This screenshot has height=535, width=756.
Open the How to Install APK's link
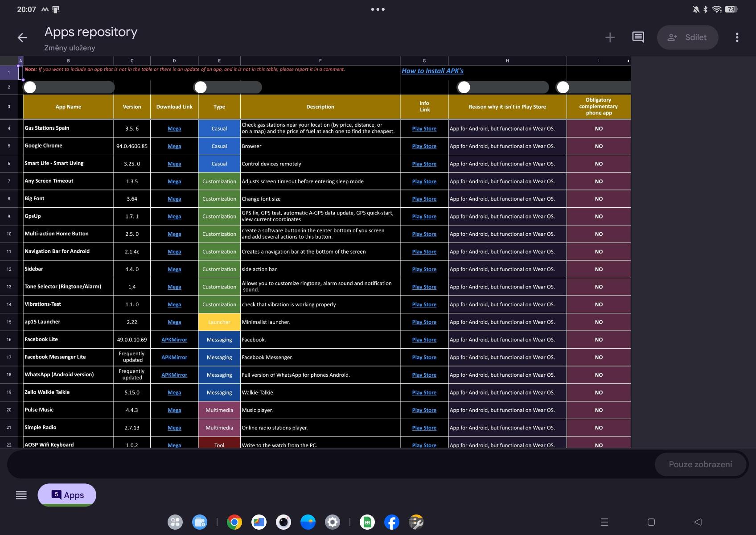432,71
